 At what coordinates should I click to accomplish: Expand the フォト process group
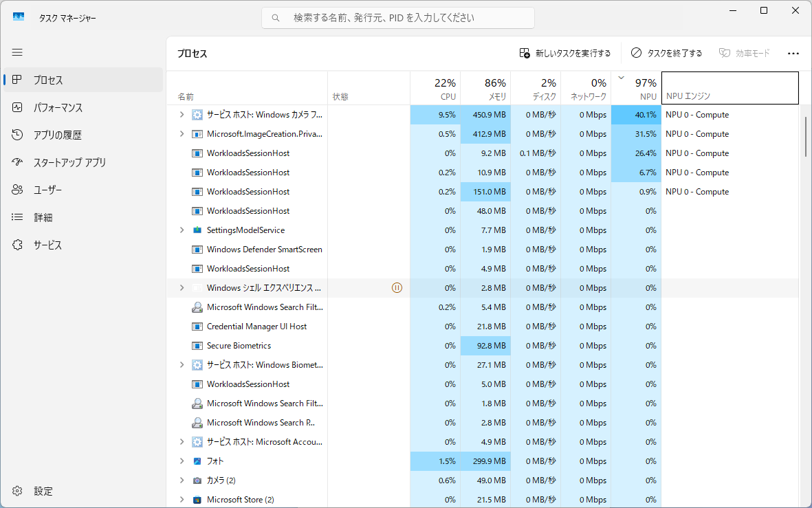click(x=182, y=461)
